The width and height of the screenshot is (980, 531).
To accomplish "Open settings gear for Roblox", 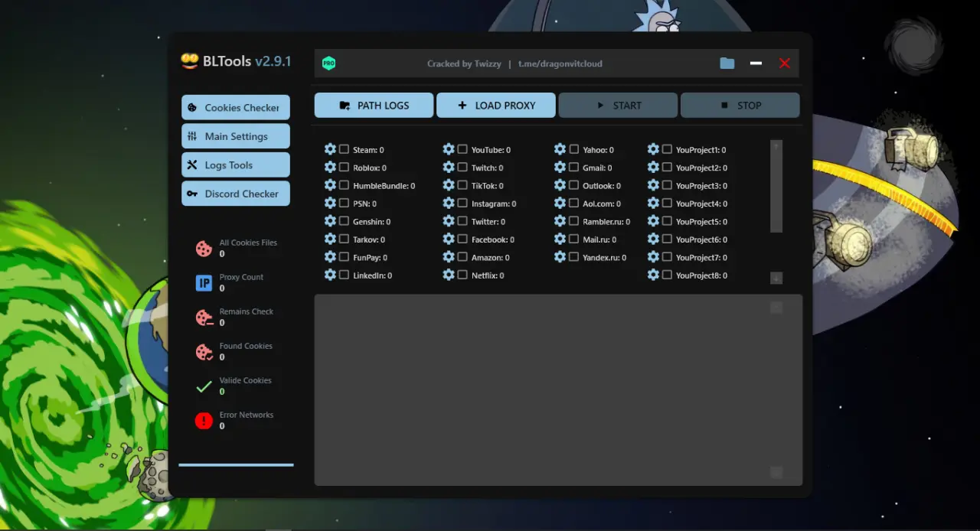I will (x=330, y=167).
